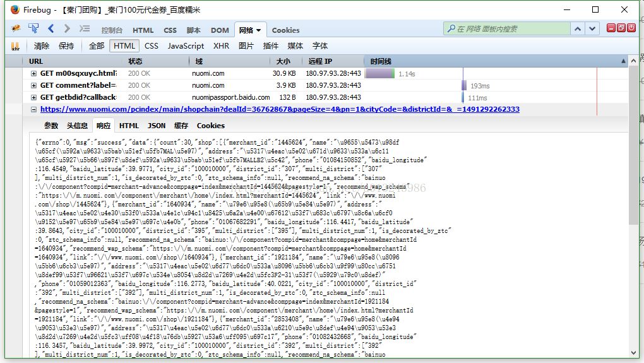Open the 控制台 panel tab
The width and height of the screenshot is (644, 363).
point(112,30)
